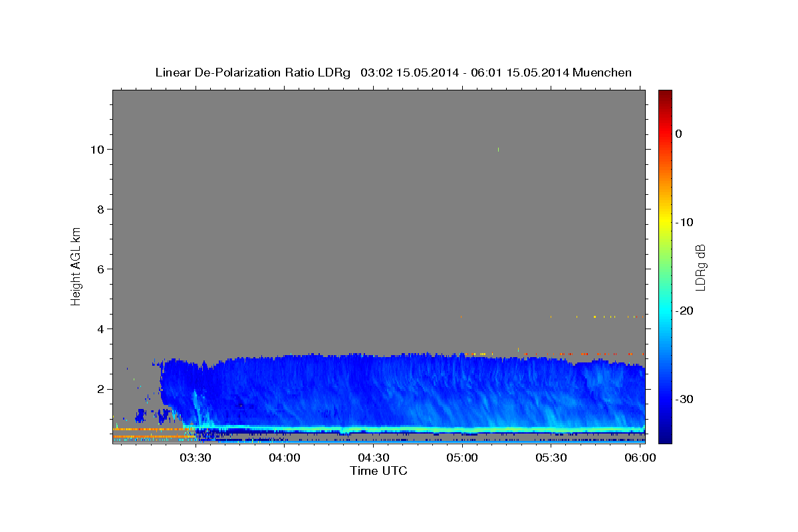
Task: Click the 4 km height tick label
Action: [101, 329]
